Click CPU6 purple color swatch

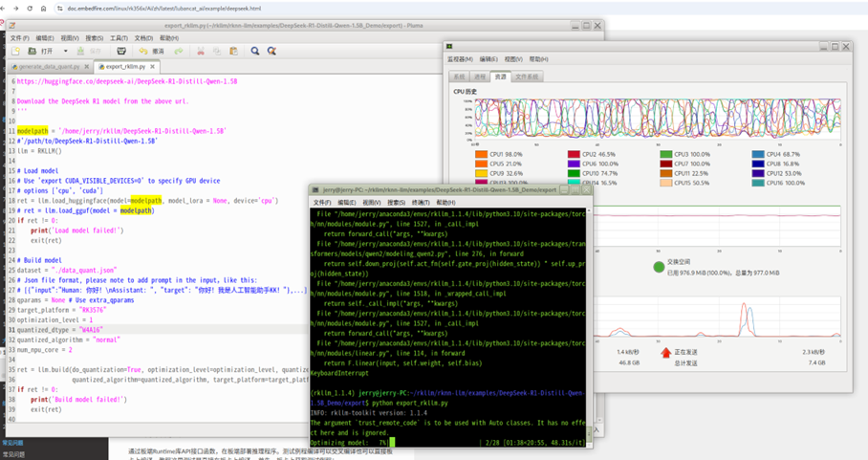click(x=574, y=164)
